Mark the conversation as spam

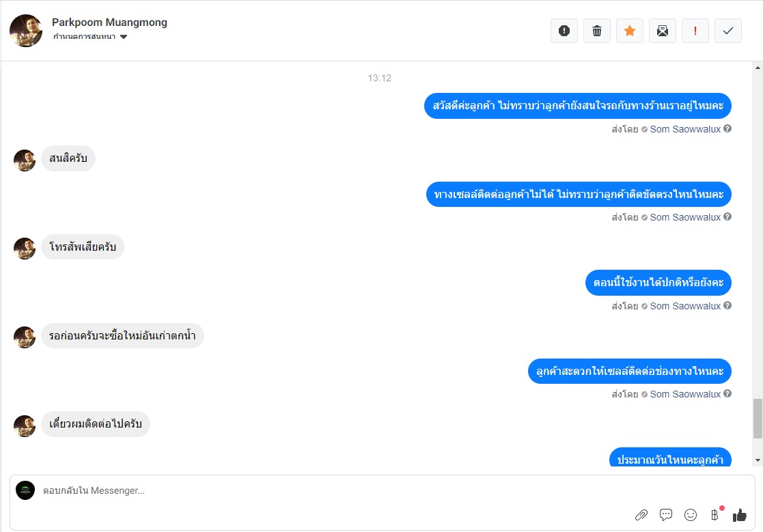point(564,31)
